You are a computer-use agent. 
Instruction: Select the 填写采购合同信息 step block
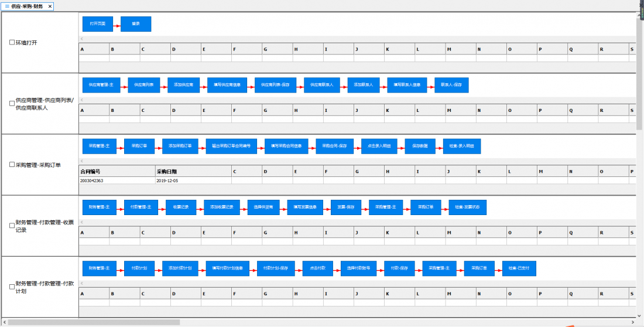pos(287,146)
